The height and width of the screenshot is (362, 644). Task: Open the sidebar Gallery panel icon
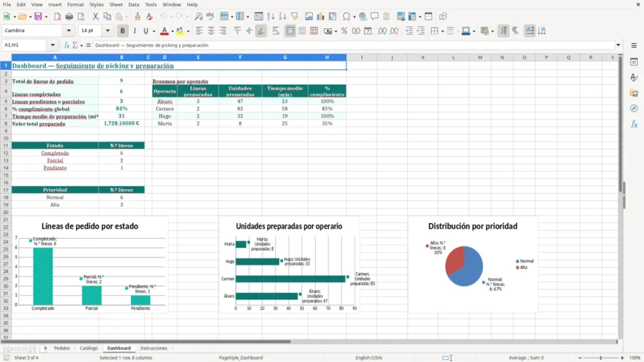pos(634,93)
